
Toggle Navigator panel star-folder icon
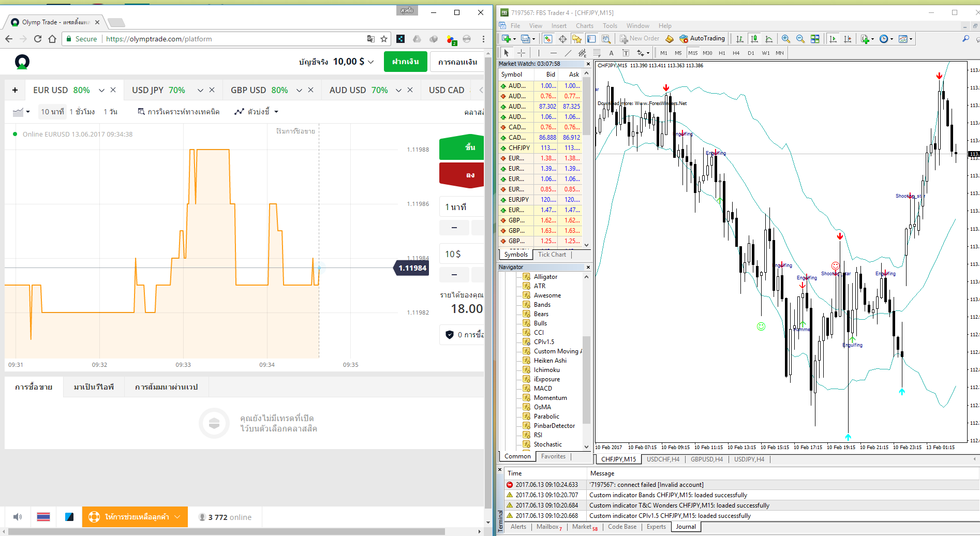(x=577, y=39)
